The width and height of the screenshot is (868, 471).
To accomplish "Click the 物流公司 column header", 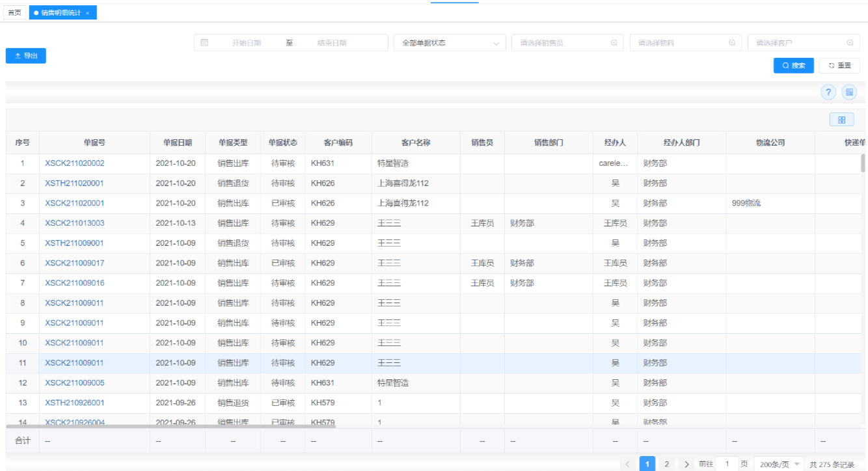I will pyautogui.click(x=770, y=142).
